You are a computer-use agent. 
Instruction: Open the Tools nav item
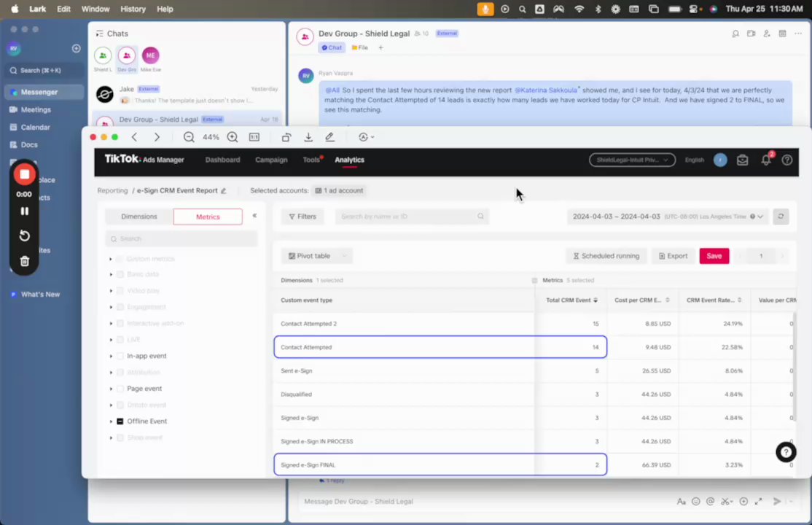pos(311,160)
